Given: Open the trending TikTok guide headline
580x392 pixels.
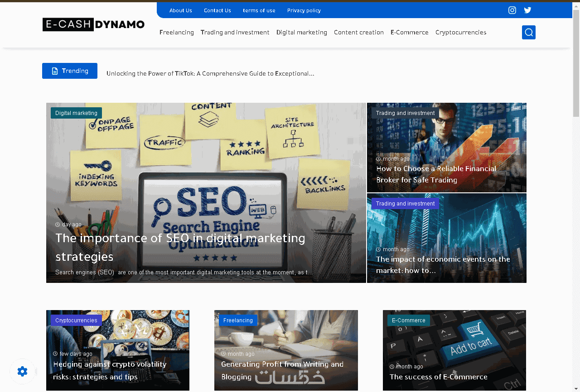Looking at the screenshot, I should pos(210,73).
